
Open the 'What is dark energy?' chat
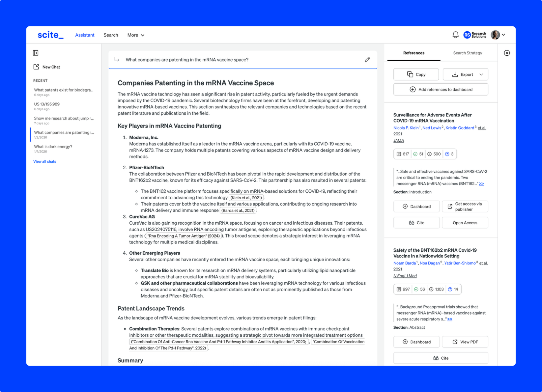53,147
